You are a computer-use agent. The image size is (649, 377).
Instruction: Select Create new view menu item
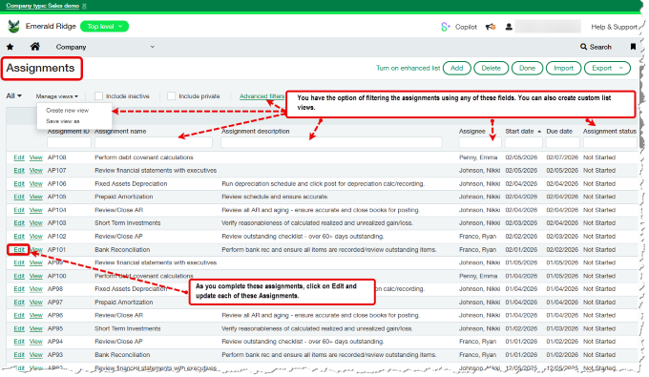pyautogui.click(x=67, y=110)
